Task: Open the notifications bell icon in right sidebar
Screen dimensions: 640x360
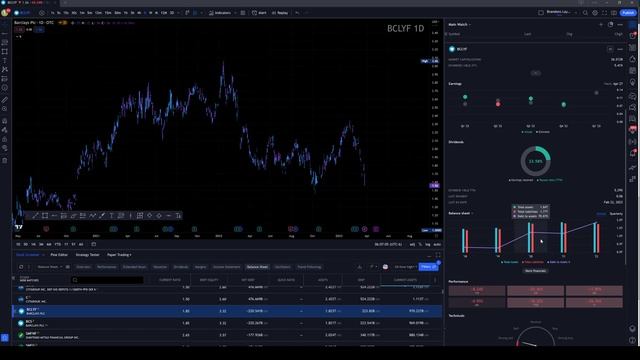Action: tap(633, 153)
